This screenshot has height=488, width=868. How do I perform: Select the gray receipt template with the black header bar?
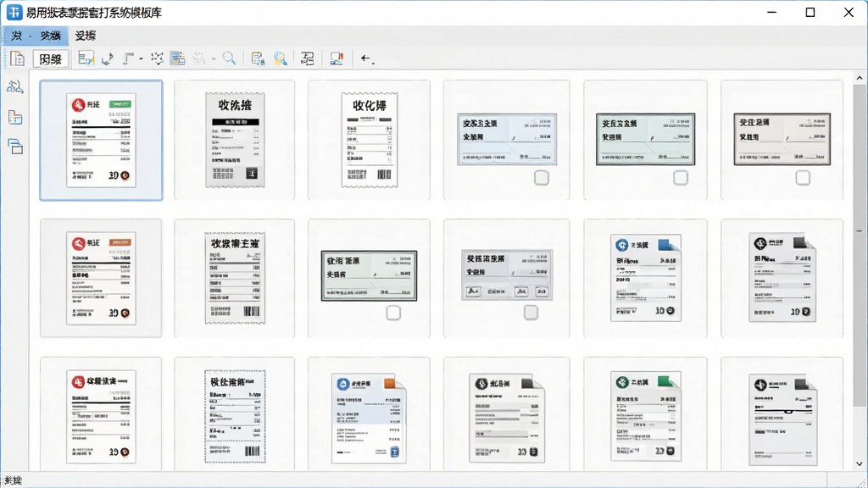click(x=235, y=140)
